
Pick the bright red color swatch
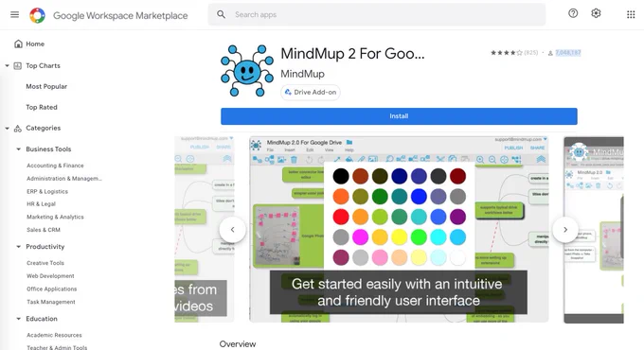[341, 217]
